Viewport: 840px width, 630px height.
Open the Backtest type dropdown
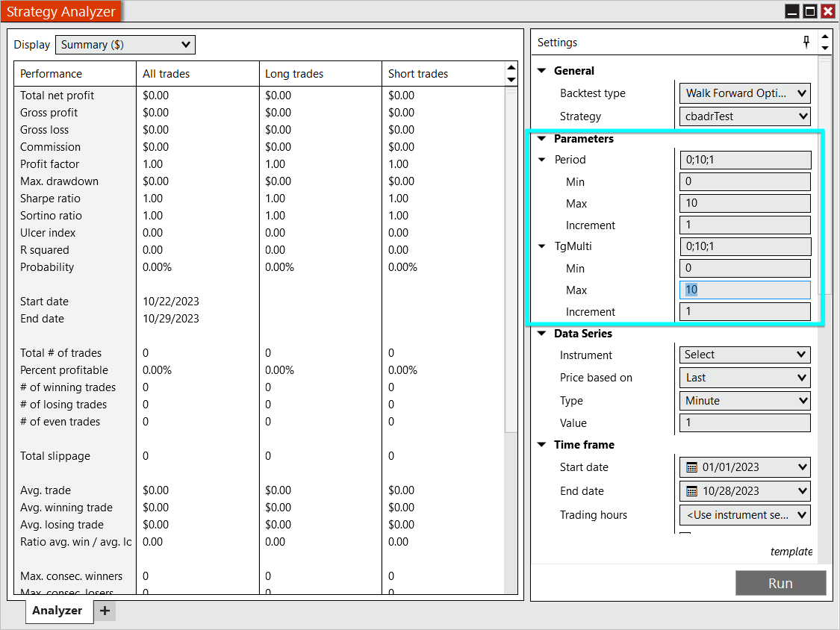pyautogui.click(x=744, y=93)
